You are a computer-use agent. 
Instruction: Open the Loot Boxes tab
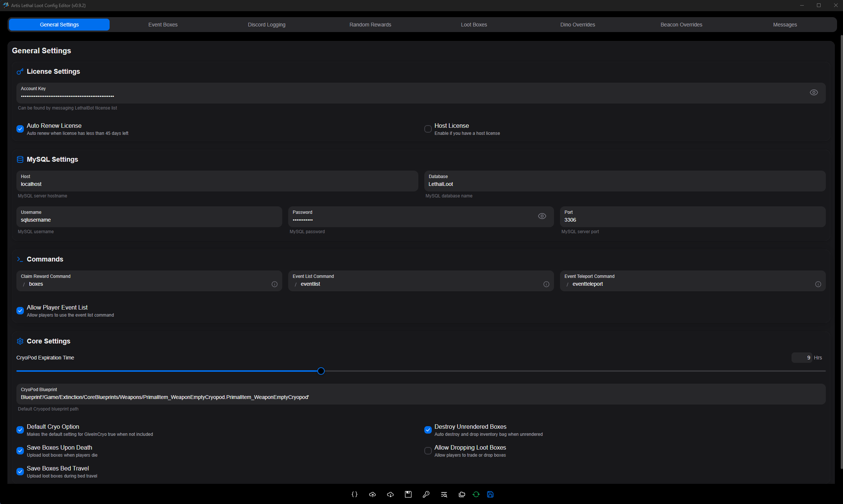click(474, 25)
